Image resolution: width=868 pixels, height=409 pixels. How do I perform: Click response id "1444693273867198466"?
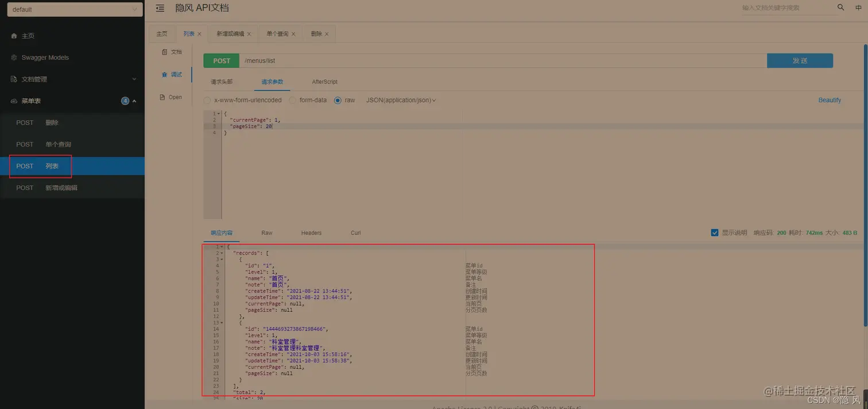coord(296,329)
